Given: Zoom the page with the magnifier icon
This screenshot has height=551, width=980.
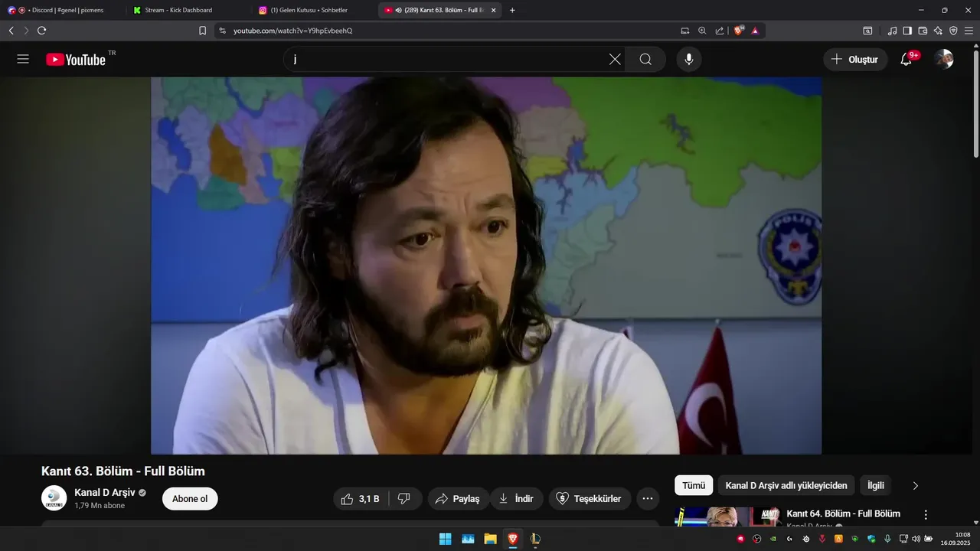Looking at the screenshot, I should click(x=702, y=31).
